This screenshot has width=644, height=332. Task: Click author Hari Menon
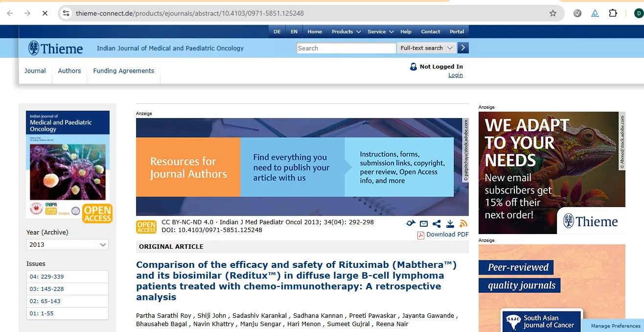point(304,324)
